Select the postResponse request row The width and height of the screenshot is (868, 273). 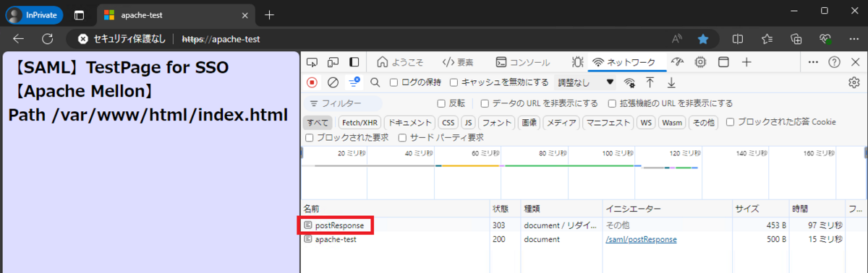pos(584,225)
